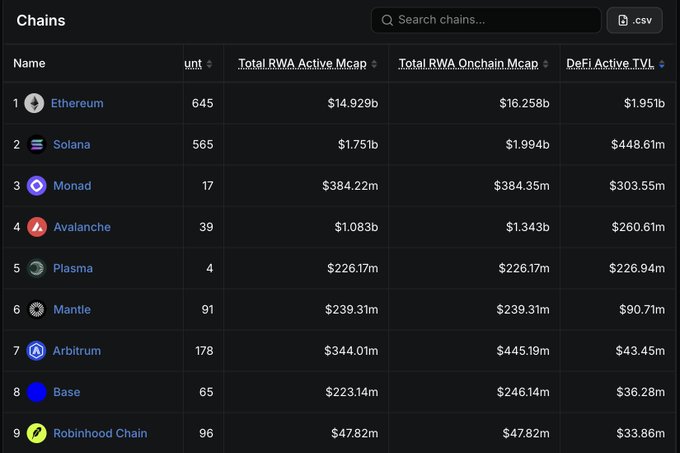This screenshot has width=680, height=453.
Task: Select Ethereum's count value 645
Action: 203,103
